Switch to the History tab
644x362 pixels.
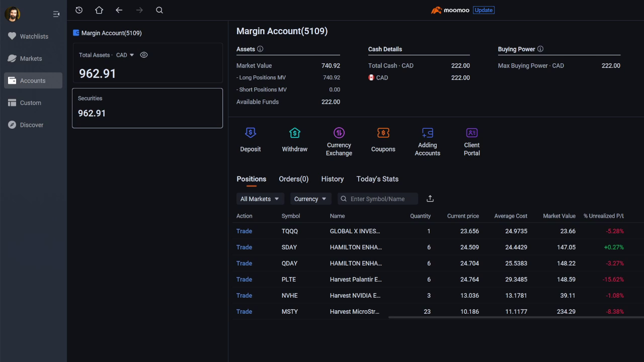pyautogui.click(x=332, y=179)
